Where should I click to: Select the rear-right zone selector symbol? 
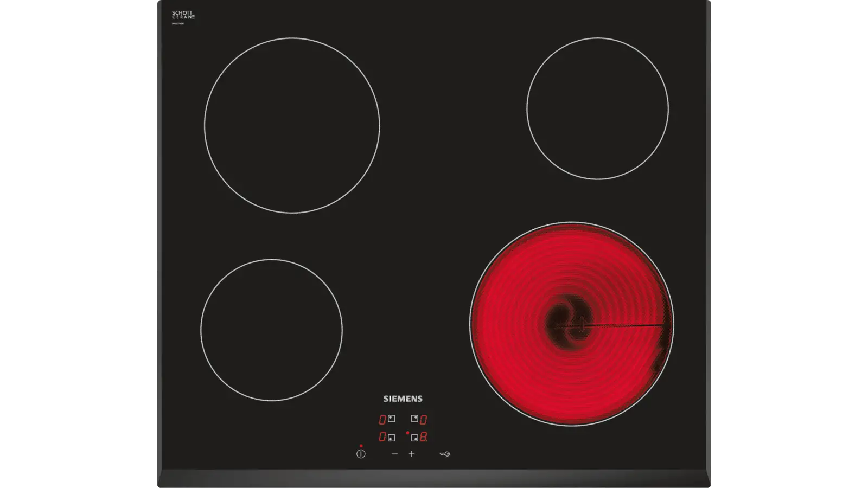[414, 419]
